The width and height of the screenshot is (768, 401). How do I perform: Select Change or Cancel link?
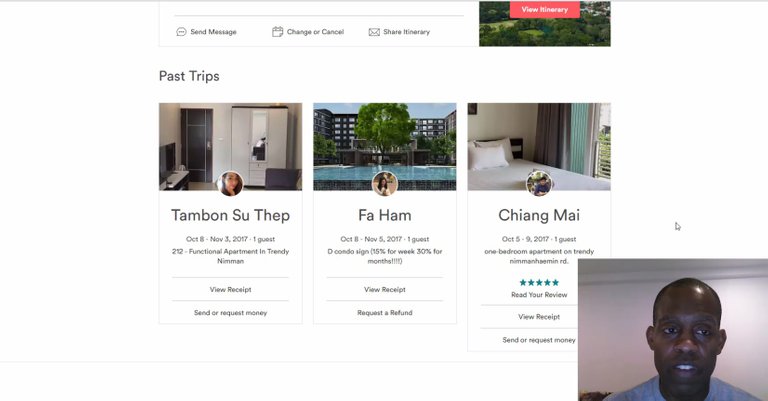315,32
